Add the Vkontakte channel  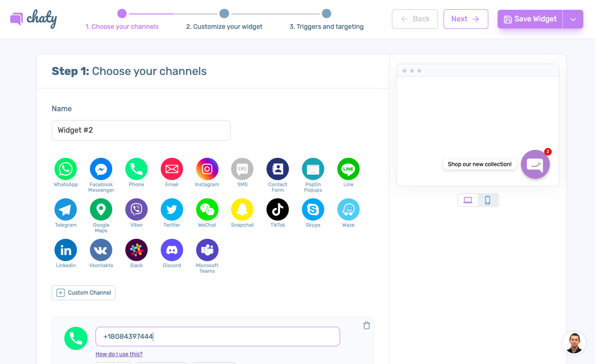pyautogui.click(x=101, y=250)
